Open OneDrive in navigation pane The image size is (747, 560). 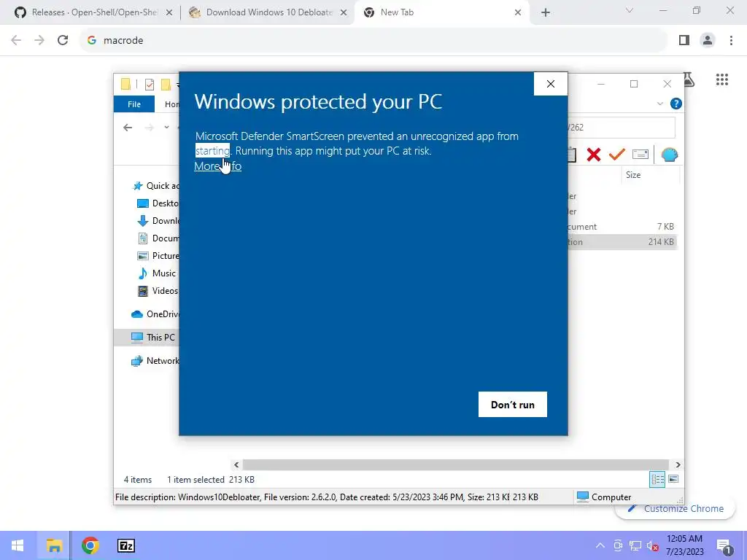pos(155,314)
